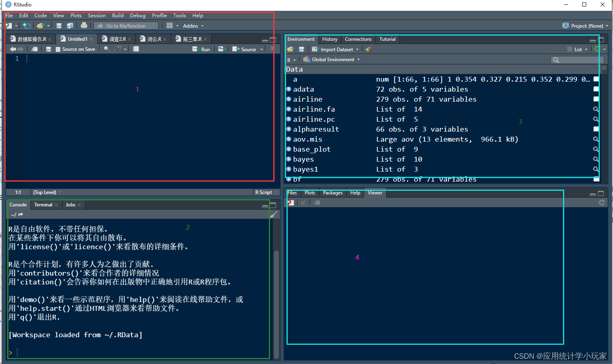The height and width of the screenshot is (364, 613).
Task: Open the airline table in the data viewer
Action: [596, 99]
